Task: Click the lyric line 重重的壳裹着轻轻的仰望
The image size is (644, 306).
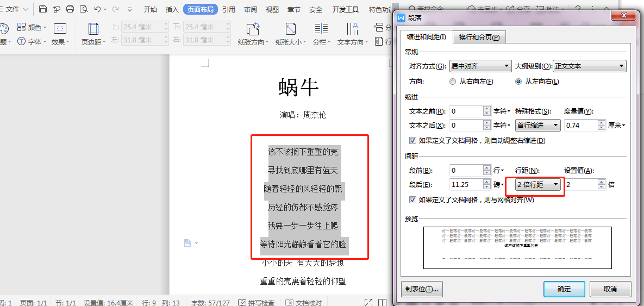Action: coord(303,282)
